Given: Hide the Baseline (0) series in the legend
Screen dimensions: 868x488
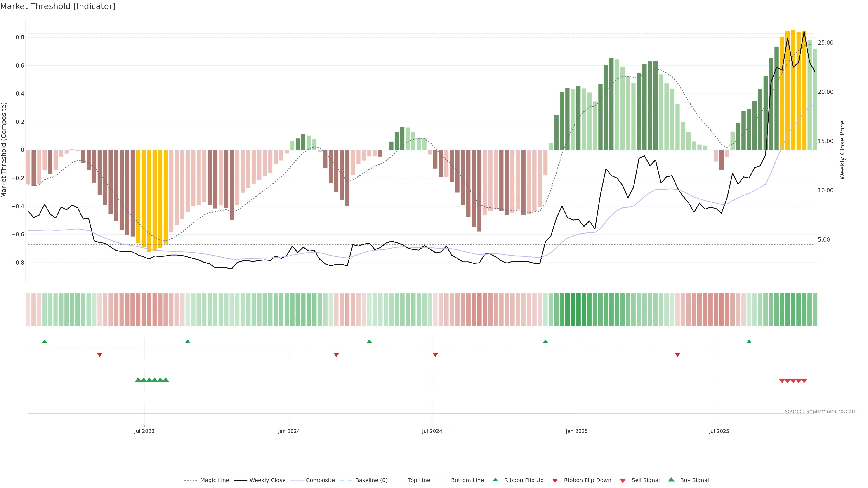Looking at the screenshot, I should 371,480.
